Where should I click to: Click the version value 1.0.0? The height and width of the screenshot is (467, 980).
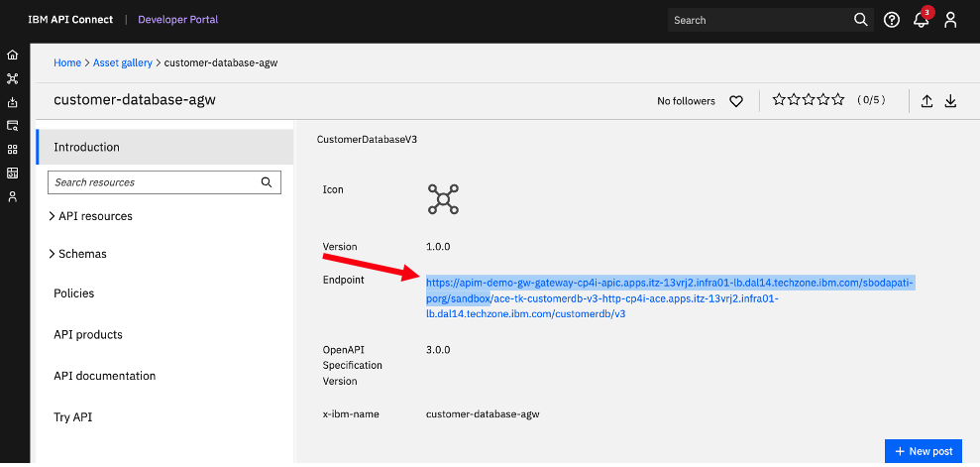438,247
